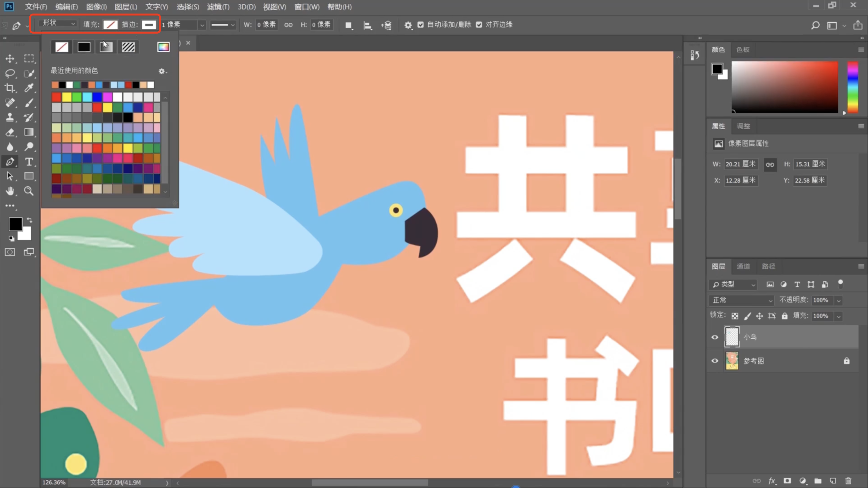The height and width of the screenshot is (488, 868).
Task: Select the Hand tool
Action: pos(10,191)
